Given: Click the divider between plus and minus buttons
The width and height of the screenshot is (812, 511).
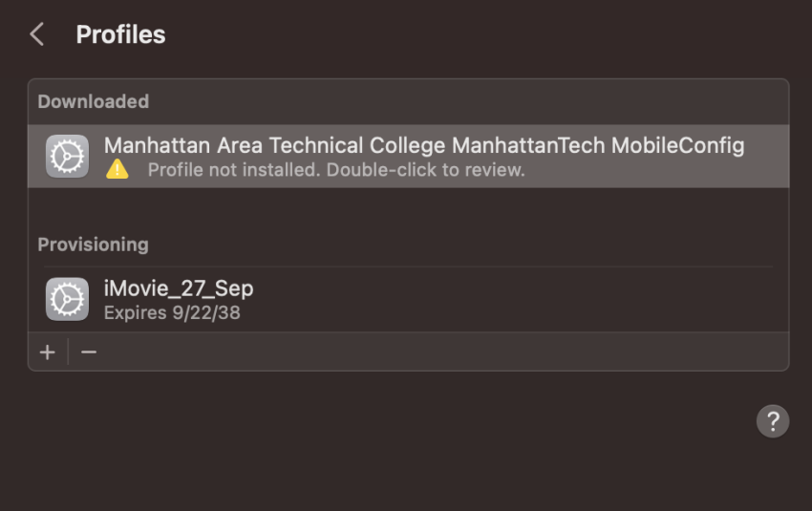Looking at the screenshot, I should (x=68, y=352).
